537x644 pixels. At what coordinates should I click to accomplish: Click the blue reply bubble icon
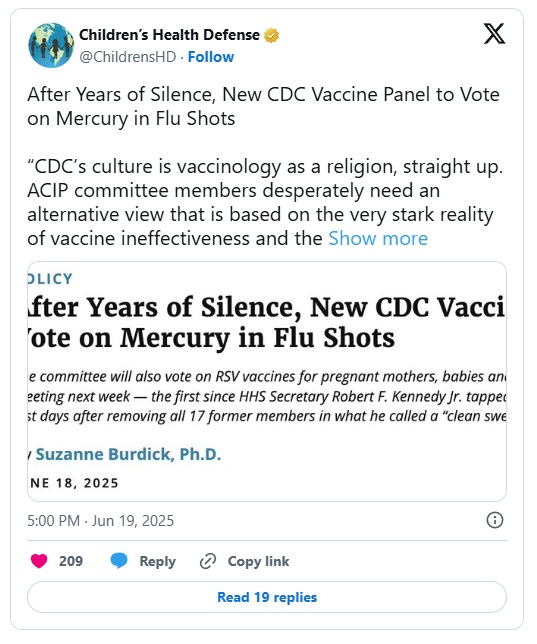pos(119,561)
